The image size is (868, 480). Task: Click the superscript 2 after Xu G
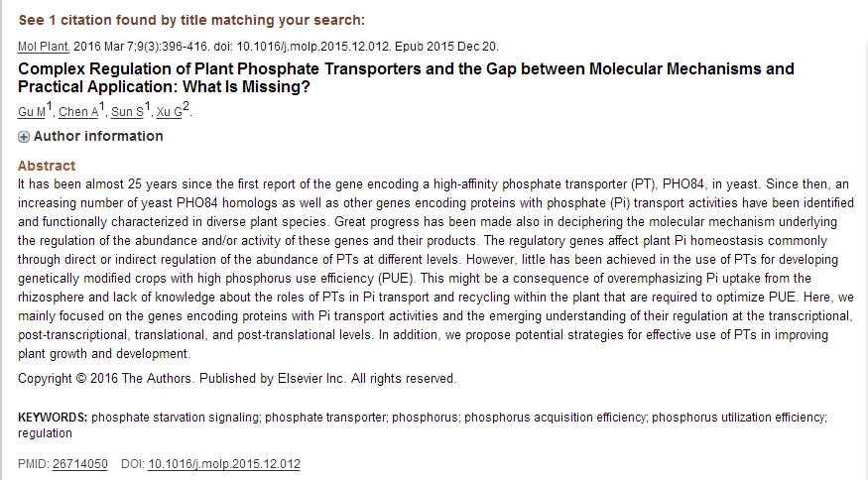coord(186,107)
